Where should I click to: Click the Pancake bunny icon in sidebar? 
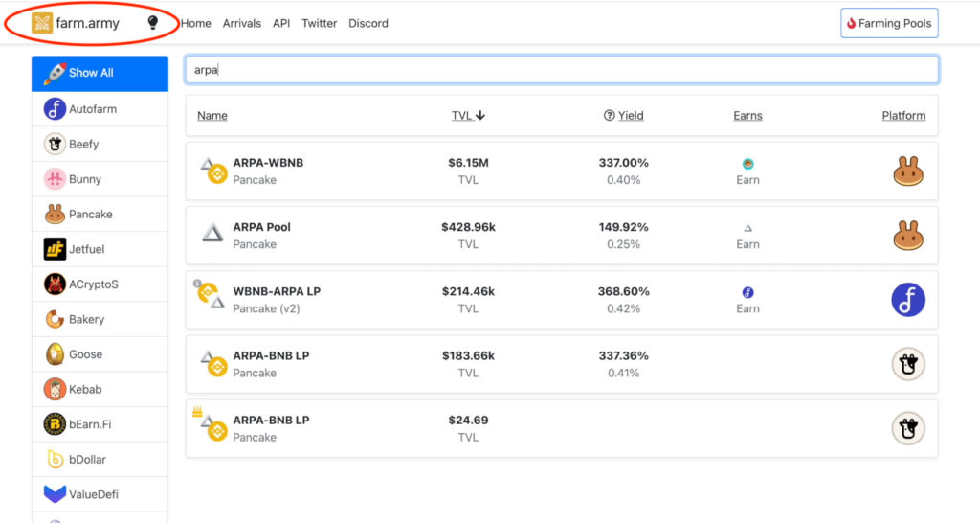point(55,214)
